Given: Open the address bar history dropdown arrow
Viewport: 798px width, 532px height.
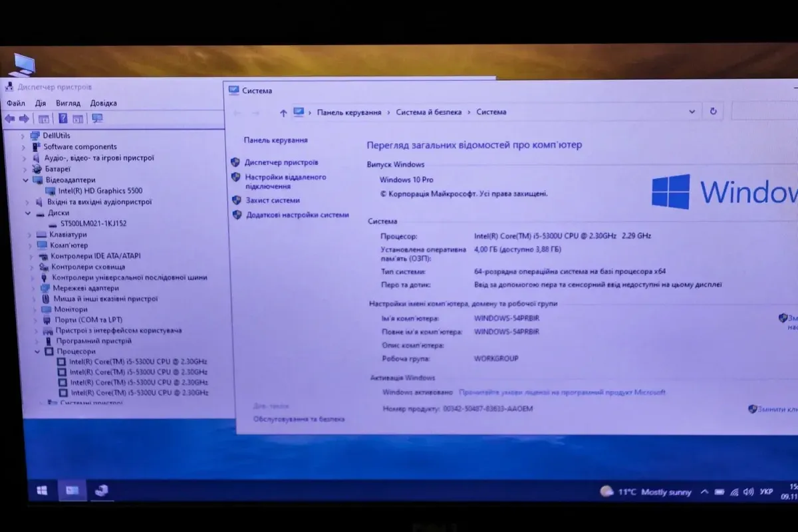Looking at the screenshot, I should [x=692, y=112].
